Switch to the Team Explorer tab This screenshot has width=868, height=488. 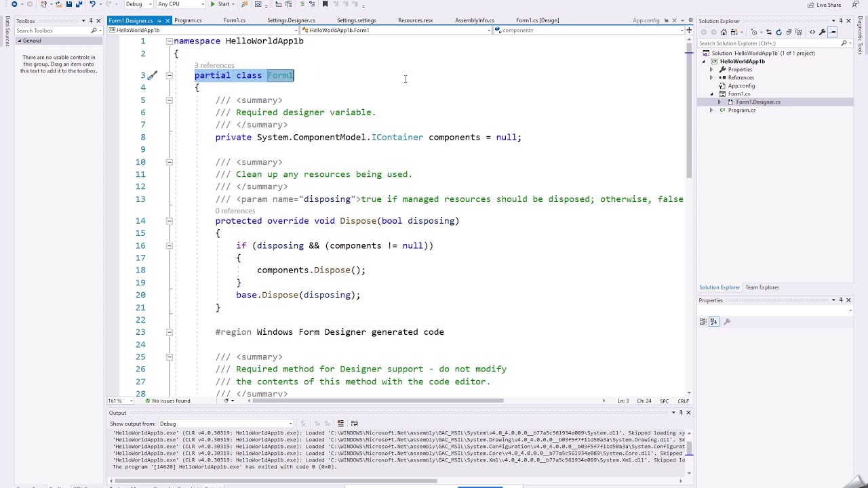(762, 287)
